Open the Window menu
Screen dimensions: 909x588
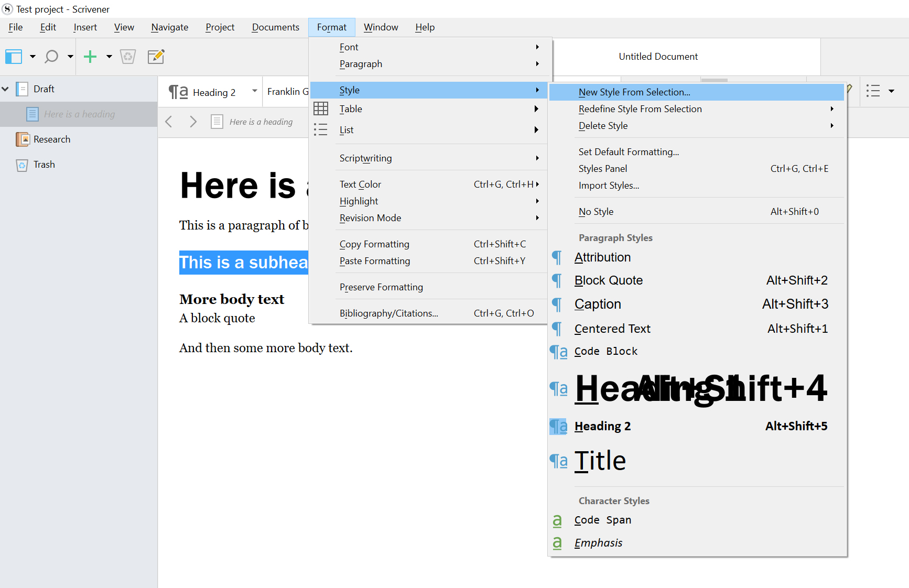click(x=381, y=27)
